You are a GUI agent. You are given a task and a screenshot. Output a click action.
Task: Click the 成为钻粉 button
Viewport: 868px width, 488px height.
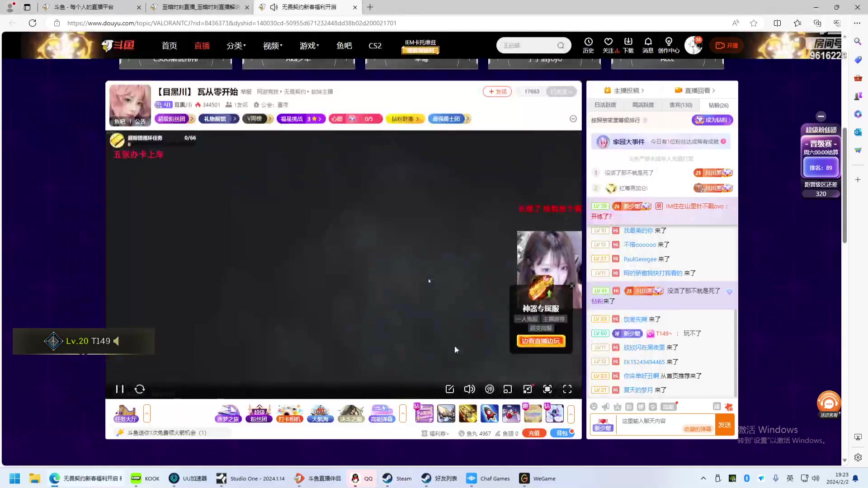click(x=712, y=120)
